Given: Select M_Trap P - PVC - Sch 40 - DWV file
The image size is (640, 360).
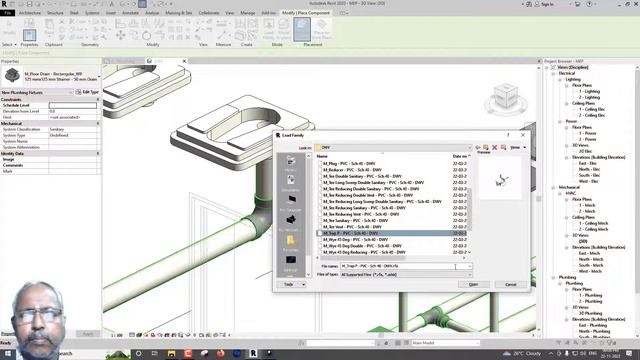Looking at the screenshot, I should (x=350, y=233).
